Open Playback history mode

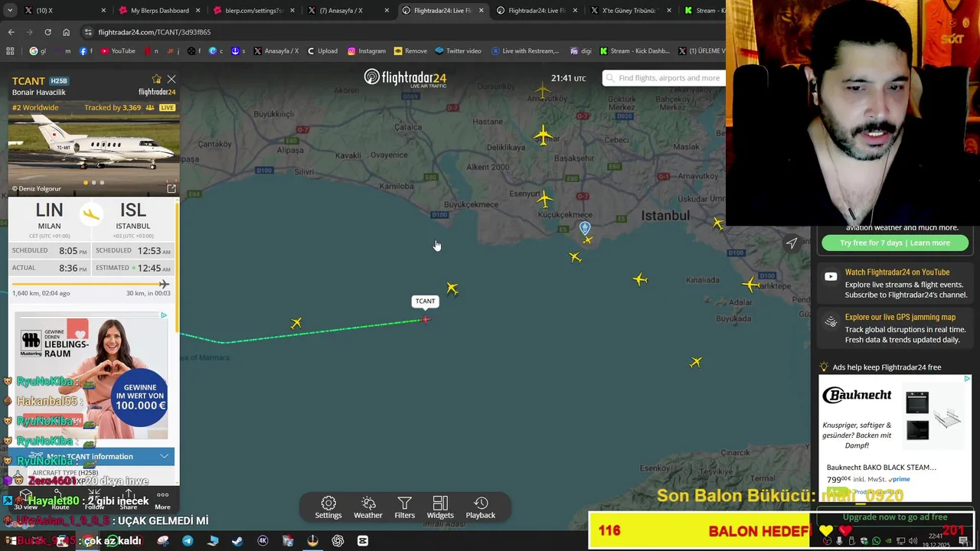pos(481,507)
